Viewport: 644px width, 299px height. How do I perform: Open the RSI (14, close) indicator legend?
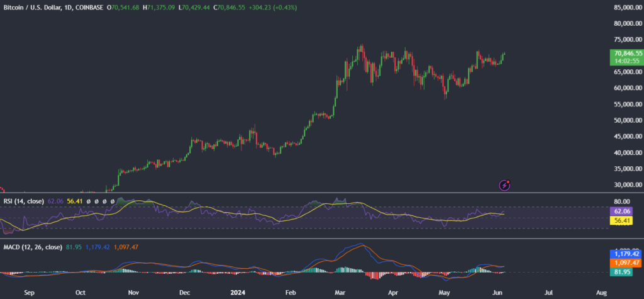pyautogui.click(x=24, y=201)
